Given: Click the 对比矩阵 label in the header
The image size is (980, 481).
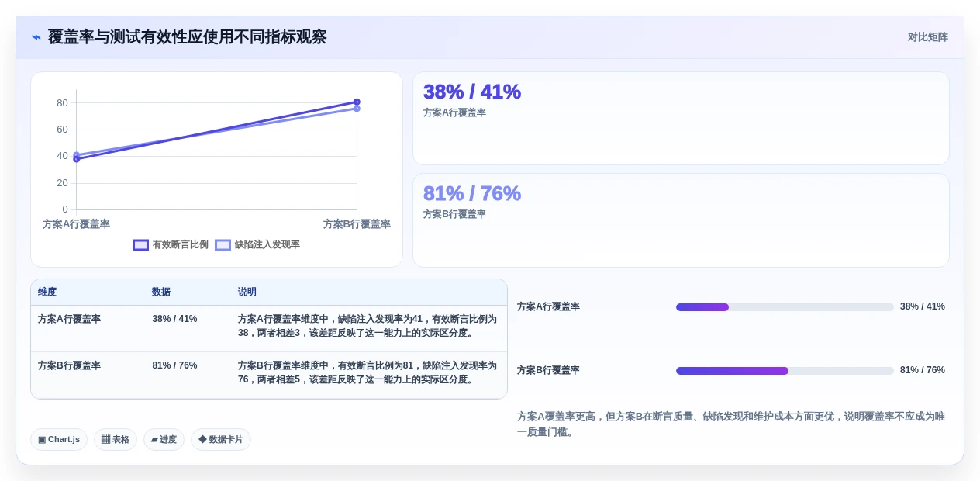Looking at the screenshot, I should pos(927,37).
